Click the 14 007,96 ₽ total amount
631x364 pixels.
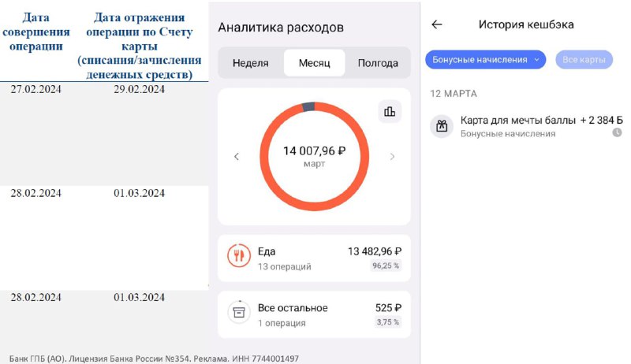click(x=314, y=151)
